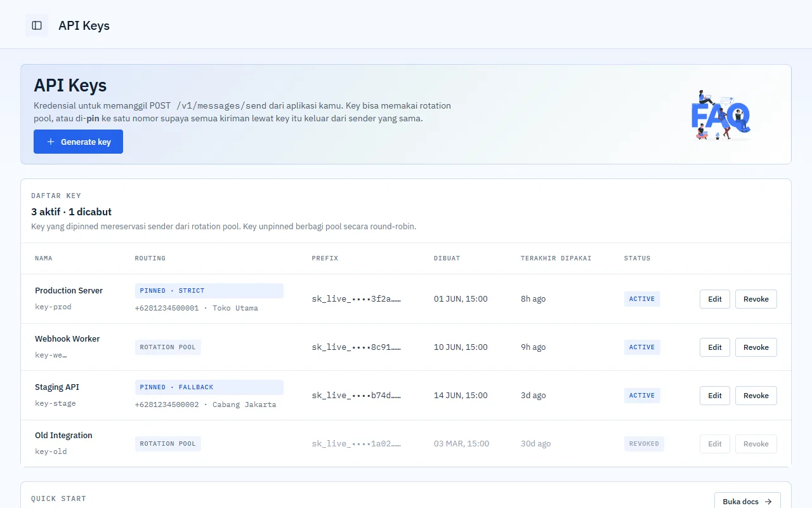Click the ACTIVE status of Staging API
This screenshot has width=812, height=508.
tap(642, 396)
